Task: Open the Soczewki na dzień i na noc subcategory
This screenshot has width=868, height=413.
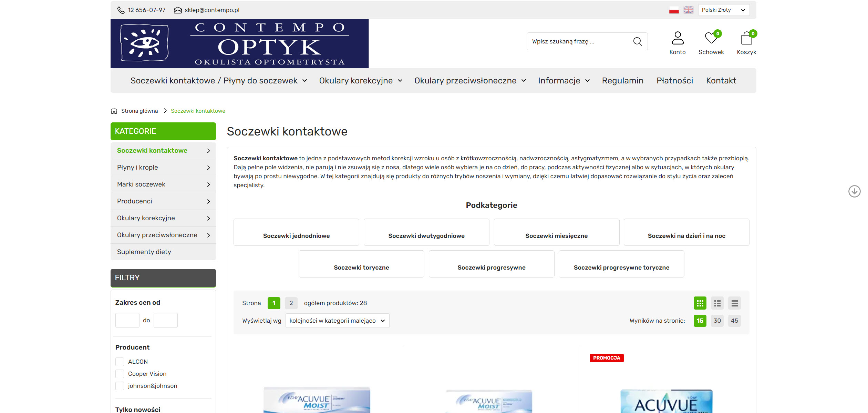Action: point(686,232)
